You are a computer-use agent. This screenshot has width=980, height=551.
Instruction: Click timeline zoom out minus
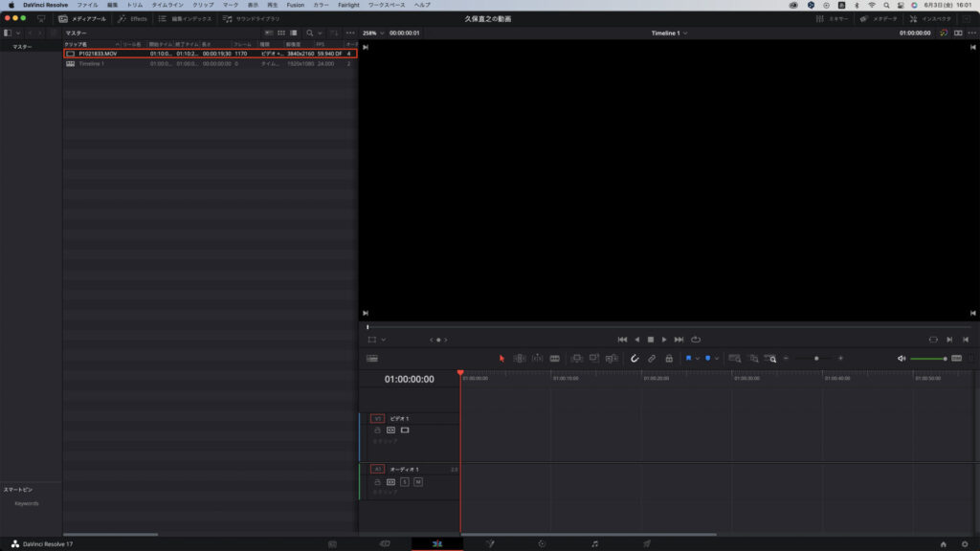coord(787,359)
